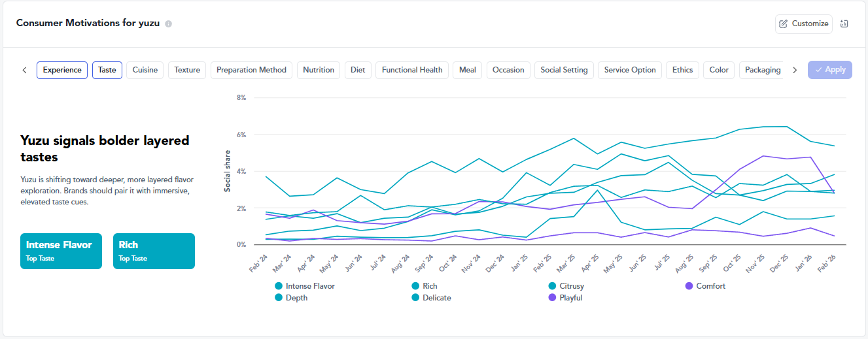Choose the Preparation Method category
Image resolution: width=868 pixels, height=339 pixels.
coord(251,70)
